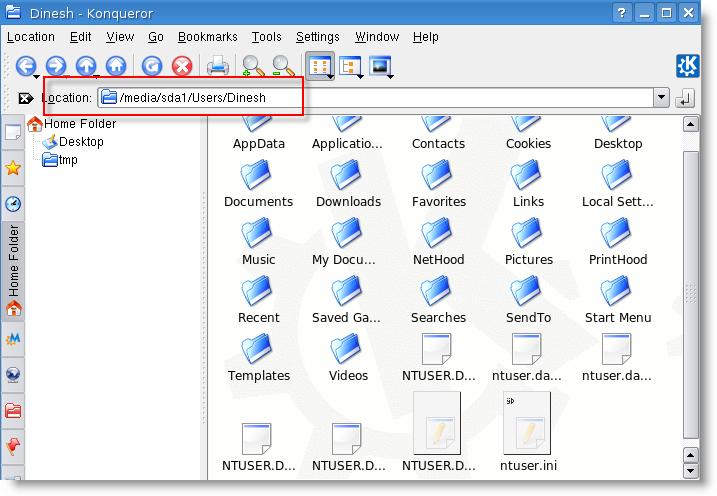Open the location history dropdown
Image resolution: width=717 pixels, height=496 pixels.
tap(661, 98)
